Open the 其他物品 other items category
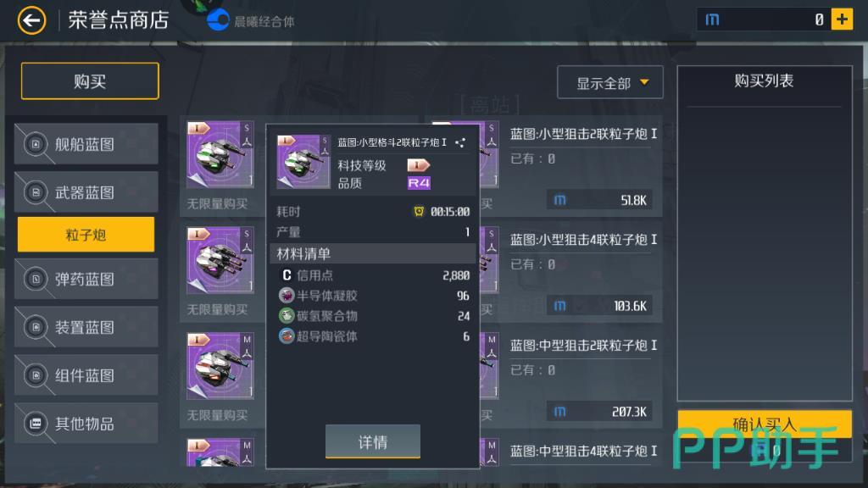 coord(86,424)
